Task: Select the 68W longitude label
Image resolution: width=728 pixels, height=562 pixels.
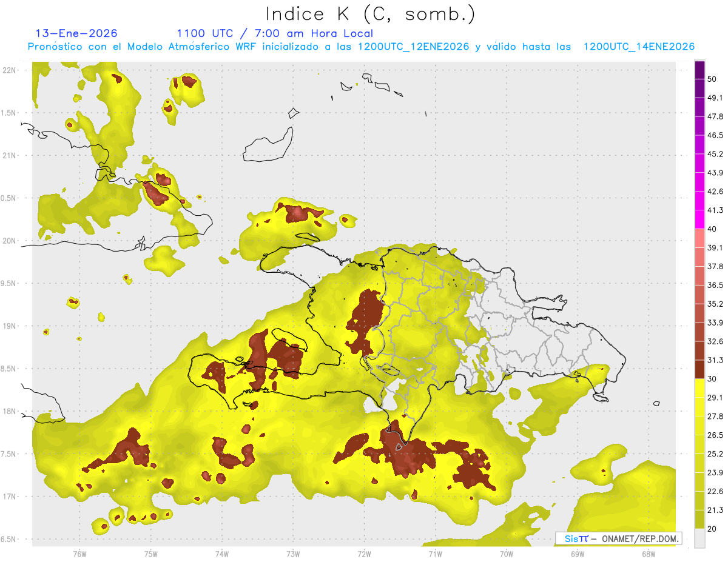Action: point(649,554)
